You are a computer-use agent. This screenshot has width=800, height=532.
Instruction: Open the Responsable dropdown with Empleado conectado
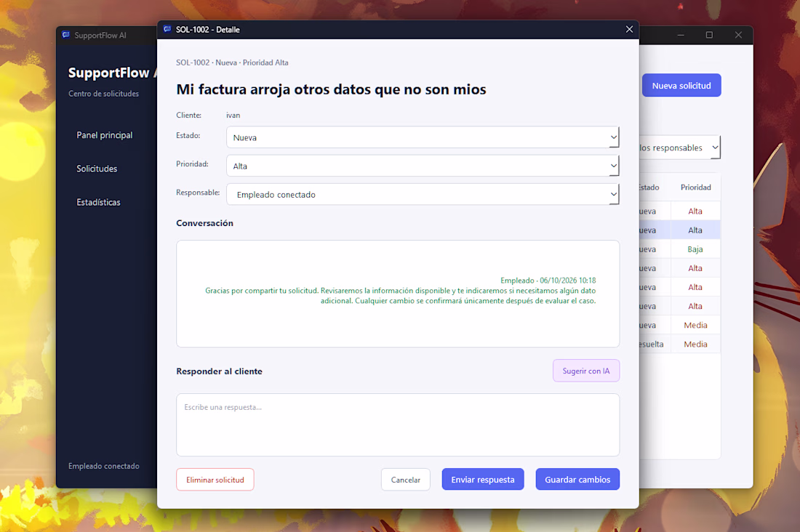(423, 194)
